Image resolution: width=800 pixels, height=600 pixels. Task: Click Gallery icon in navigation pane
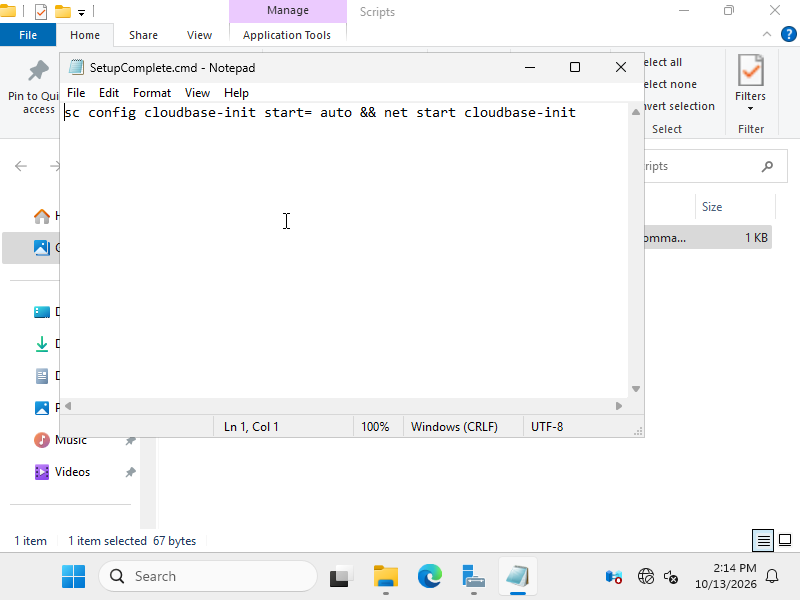pyautogui.click(x=42, y=248)
